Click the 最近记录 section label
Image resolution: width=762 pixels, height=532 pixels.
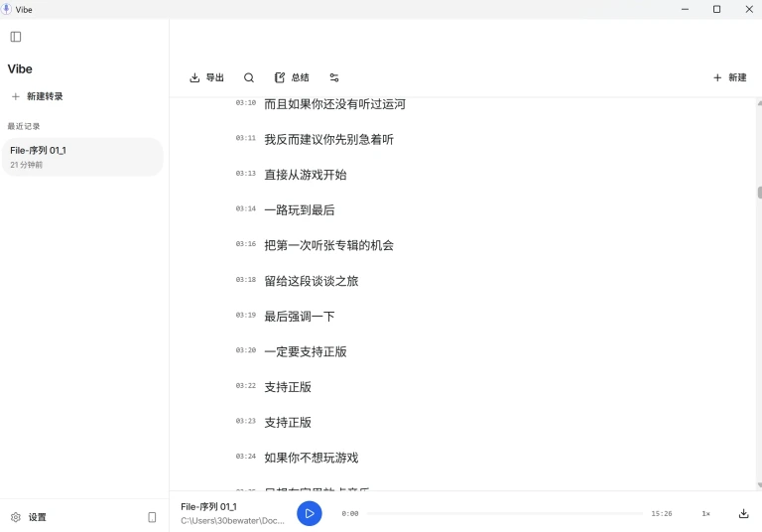[x=24, y=126]
